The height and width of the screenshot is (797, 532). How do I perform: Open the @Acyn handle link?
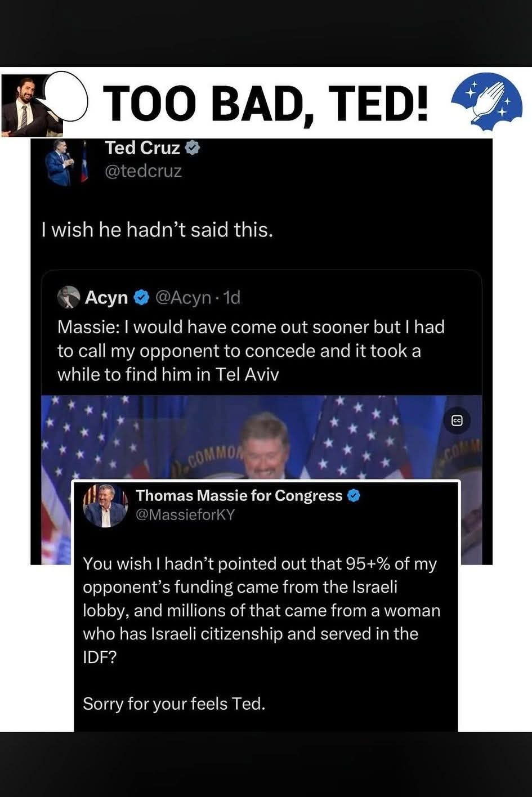(x=182, y=297)
